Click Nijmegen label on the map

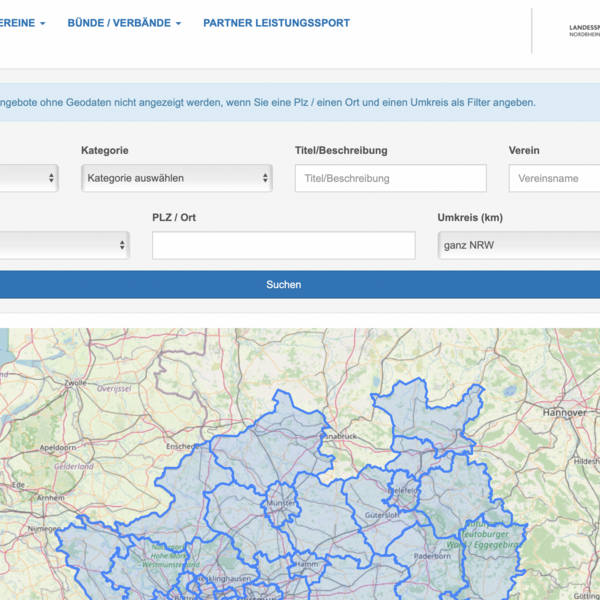click(44, 529)
